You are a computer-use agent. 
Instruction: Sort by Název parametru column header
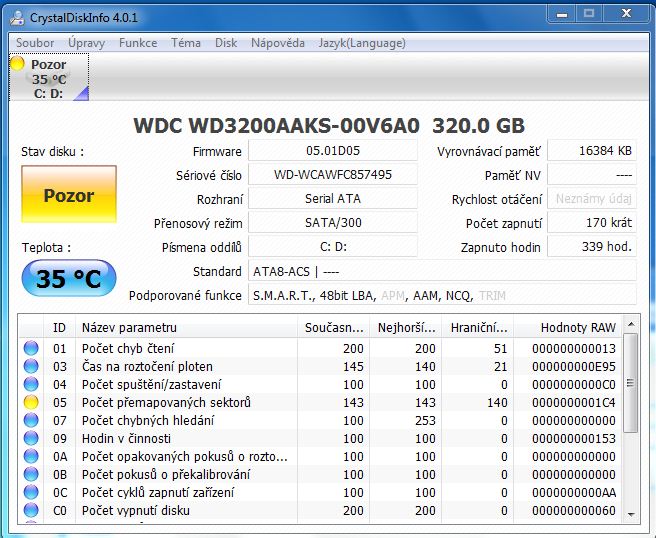pyautogui.click(x=187, y=327)
